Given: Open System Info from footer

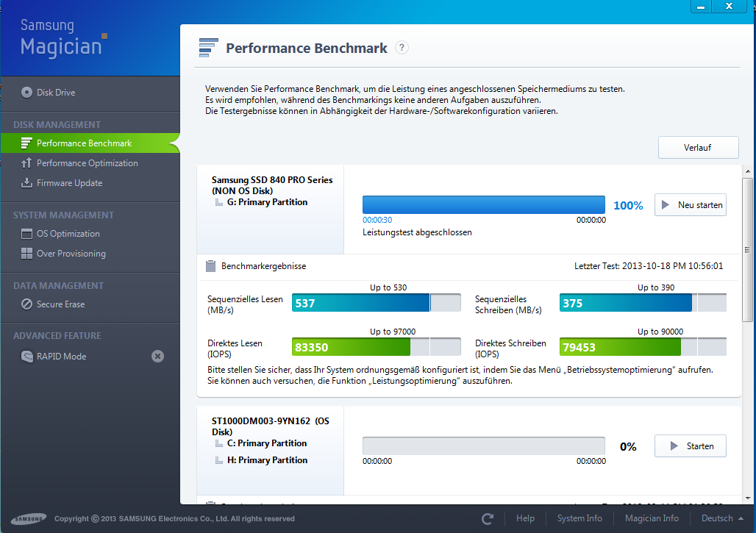Looking at the screenshot, I should click(x=580, y=518).
